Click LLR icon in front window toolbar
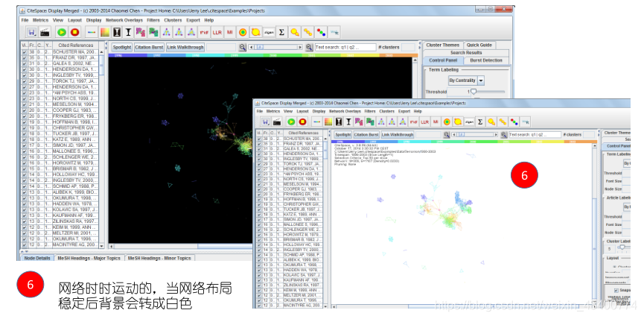This screenshot has width=644, height=319. click(x=424, y=121)
